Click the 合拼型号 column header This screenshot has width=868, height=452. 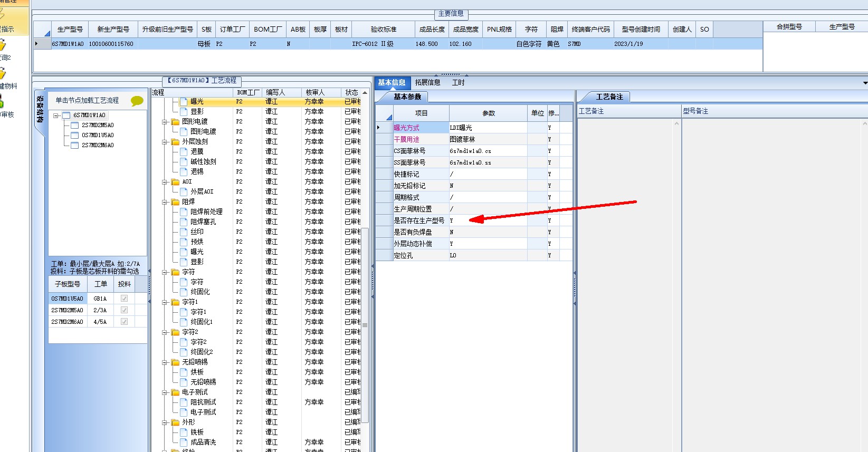(x=789, y=26)
